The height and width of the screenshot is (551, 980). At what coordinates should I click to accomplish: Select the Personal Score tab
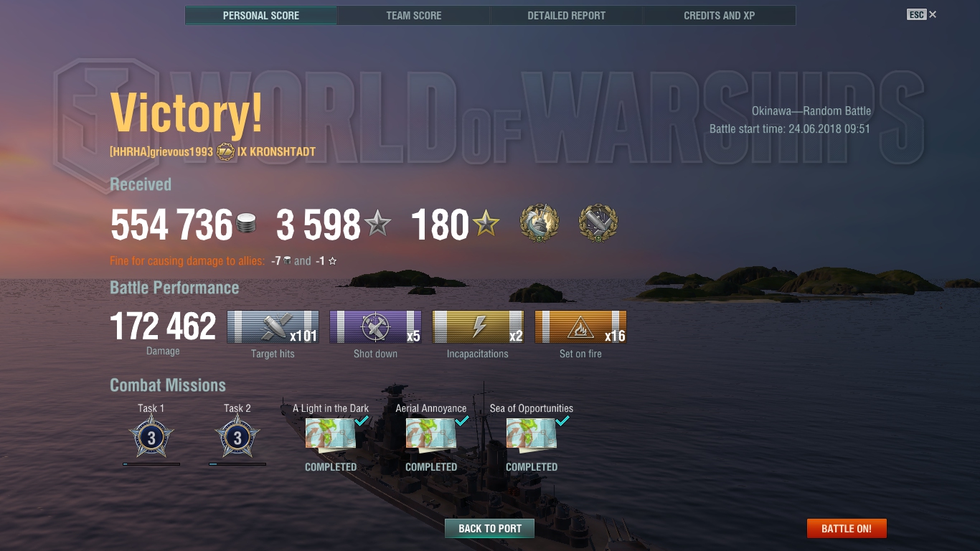261,15
